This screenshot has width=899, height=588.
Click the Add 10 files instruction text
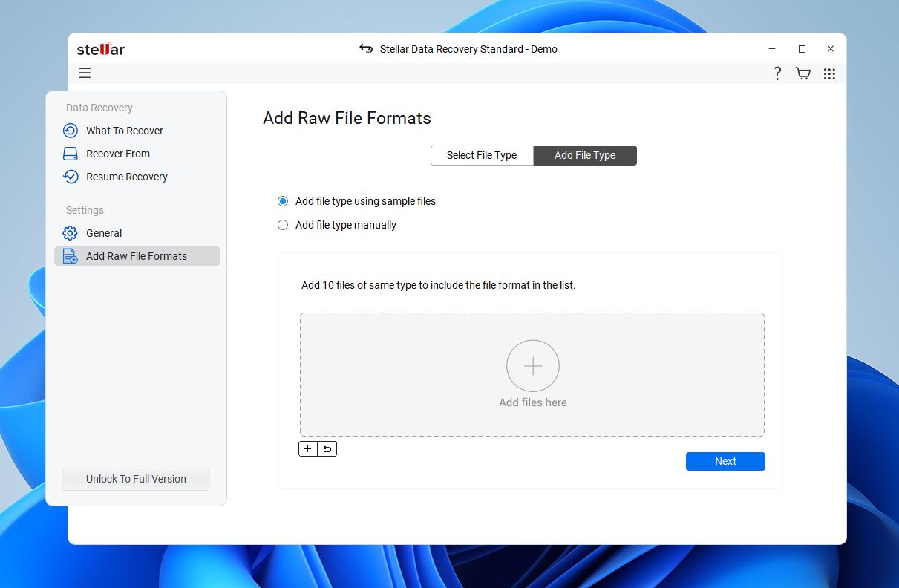click(438, 285)
